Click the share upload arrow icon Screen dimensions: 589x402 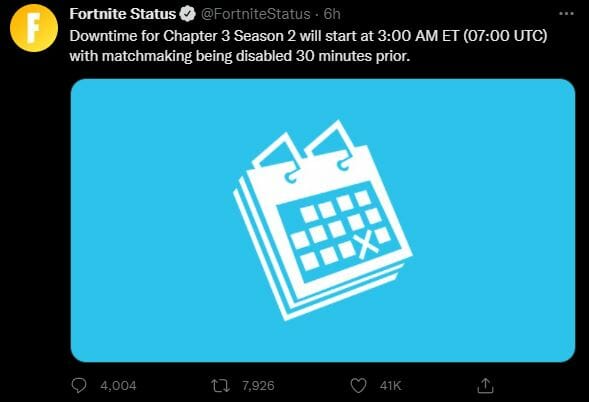(485, 385)
